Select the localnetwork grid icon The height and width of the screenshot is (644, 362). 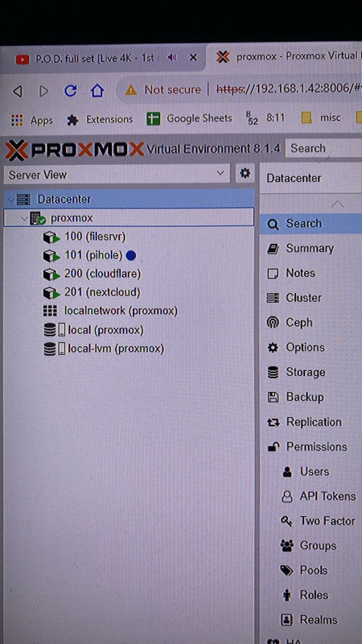[50, 311]
